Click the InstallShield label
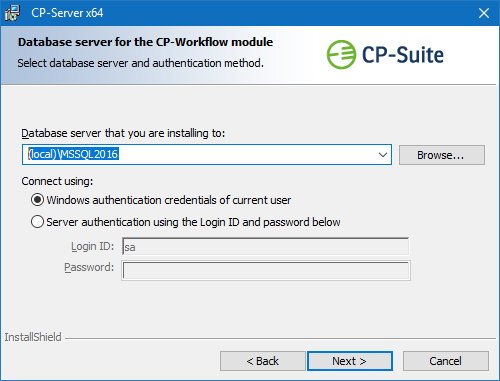Viewport: 500px width, 381px height. [33, 337]
